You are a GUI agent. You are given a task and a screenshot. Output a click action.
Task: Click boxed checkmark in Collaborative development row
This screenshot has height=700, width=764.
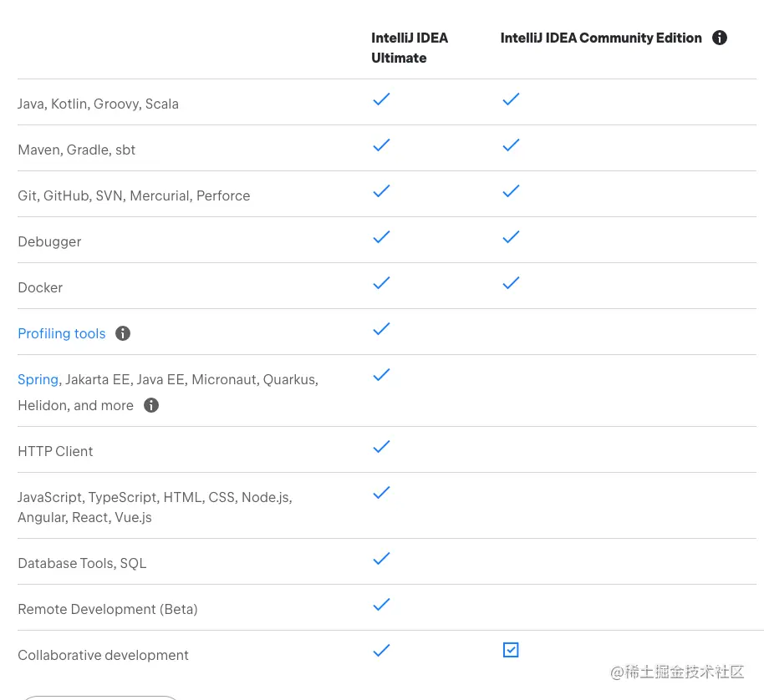[x=511, y=650]
